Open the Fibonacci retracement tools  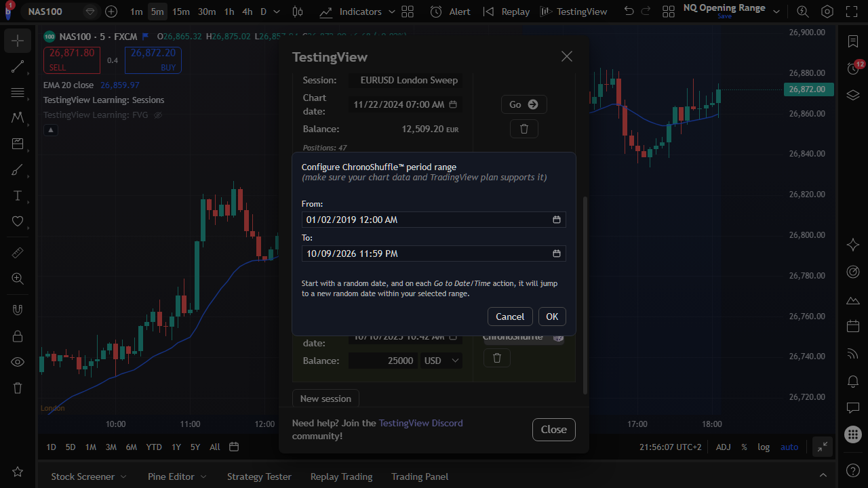pos(18,92)
